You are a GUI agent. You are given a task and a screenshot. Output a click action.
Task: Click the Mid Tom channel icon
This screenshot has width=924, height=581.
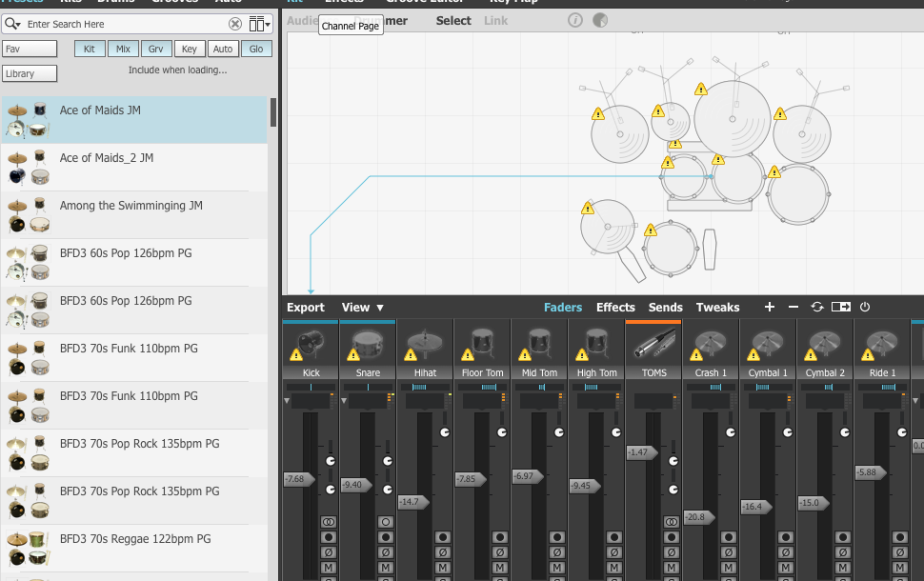click(x=539, y=344)
